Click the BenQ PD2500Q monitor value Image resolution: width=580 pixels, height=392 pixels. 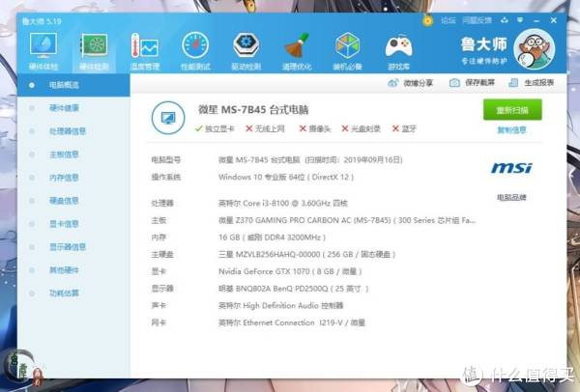pos(293,288)
